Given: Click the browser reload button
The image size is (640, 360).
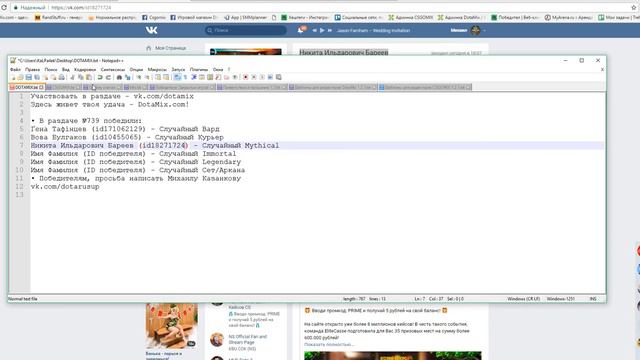Looking at the screenshot, I should point(4,7).
